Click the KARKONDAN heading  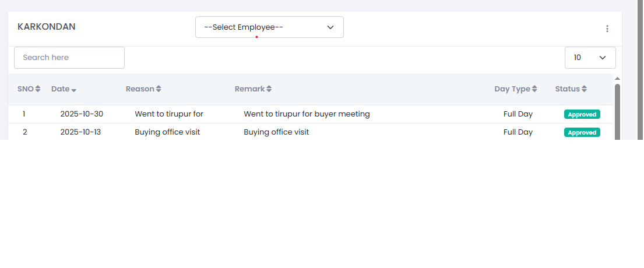47,27
